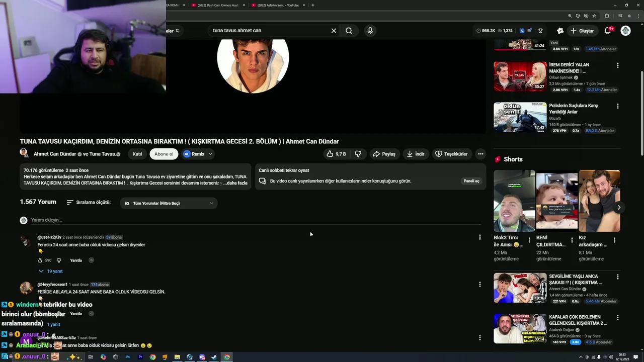
Task: Click Paylaş share button
Action: tap(384, 154)
